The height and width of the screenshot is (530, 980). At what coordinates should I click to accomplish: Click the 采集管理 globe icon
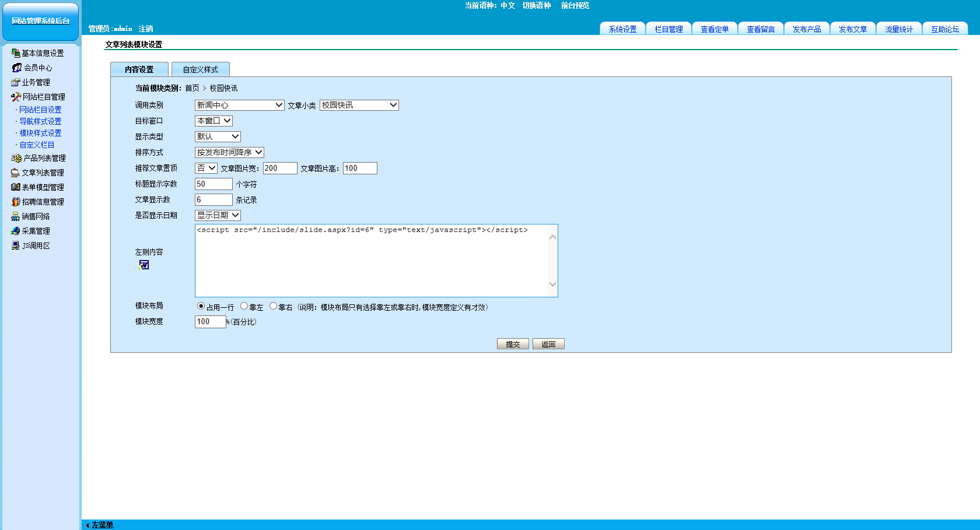tap(16, 231)
